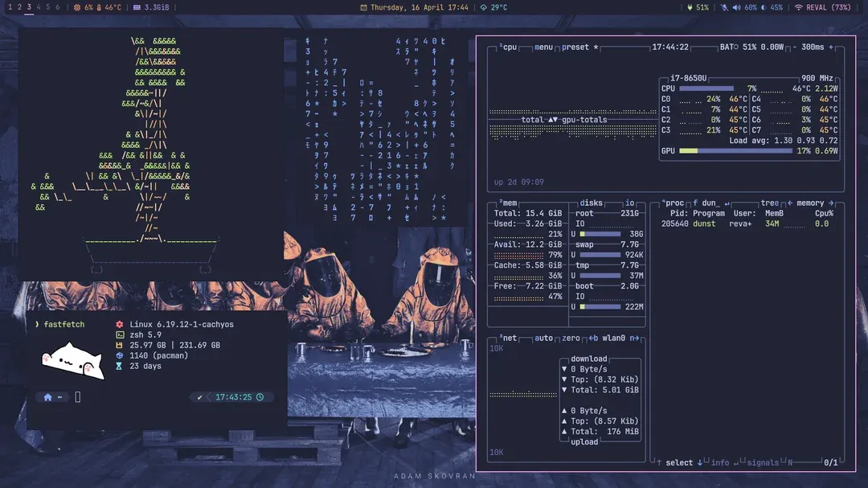
Task: Toggle io mode in the disks panel
Action: pyautogui.click(x=630, y=203)
